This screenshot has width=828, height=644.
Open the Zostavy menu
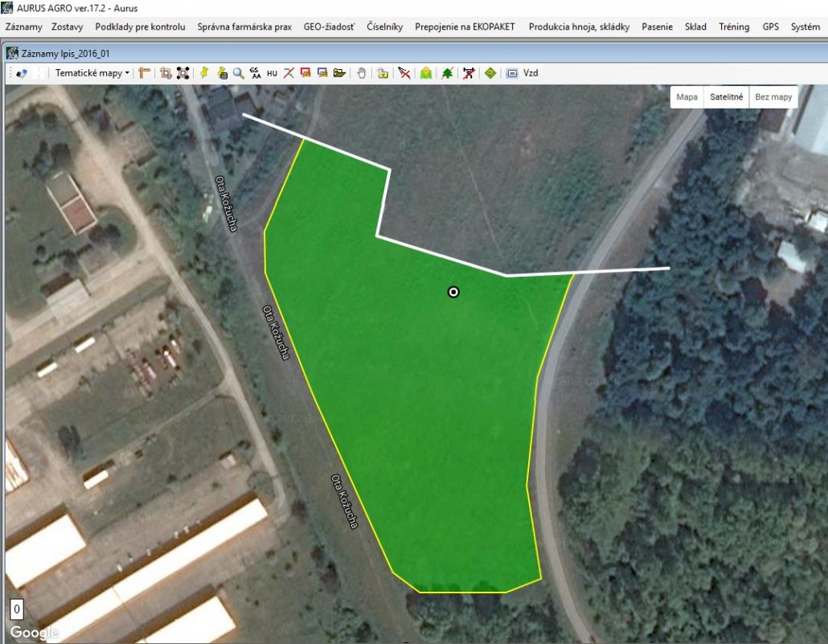point(67,27)
